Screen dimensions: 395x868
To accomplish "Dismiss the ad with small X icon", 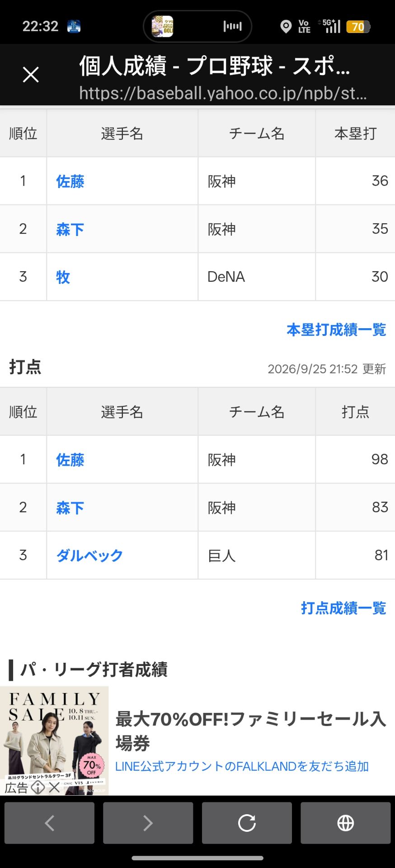I will click(x=55, y=788).
